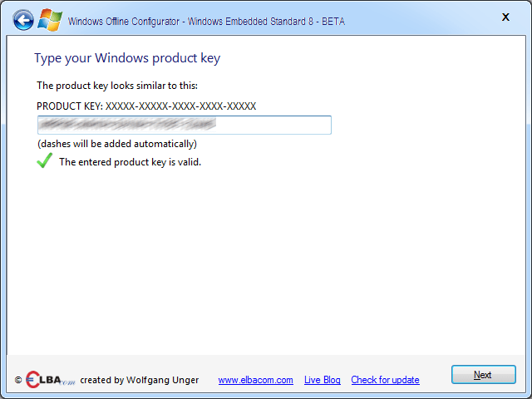Open the www.elbacom.com link

[x=255, y=380]
